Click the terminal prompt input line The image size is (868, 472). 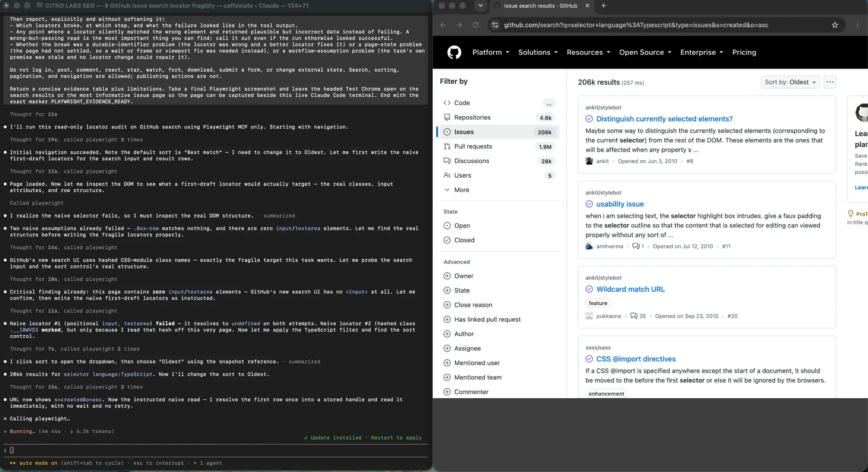pos(216,450)
